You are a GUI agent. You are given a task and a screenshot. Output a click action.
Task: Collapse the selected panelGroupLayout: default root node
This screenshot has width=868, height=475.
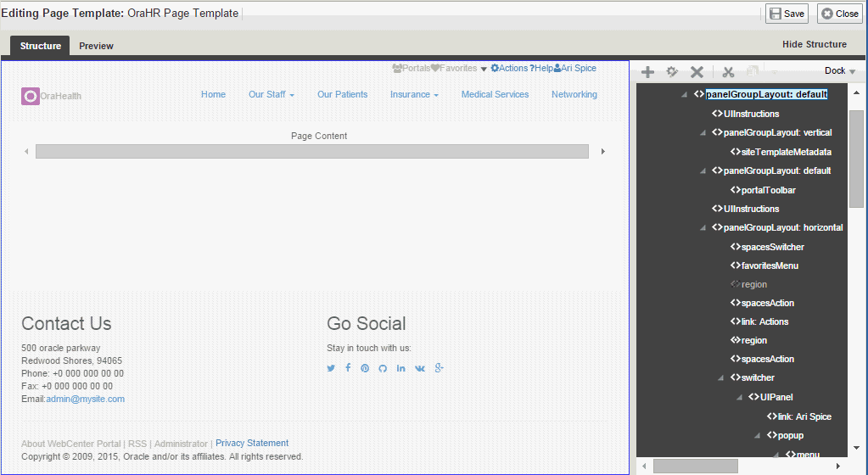684,95
